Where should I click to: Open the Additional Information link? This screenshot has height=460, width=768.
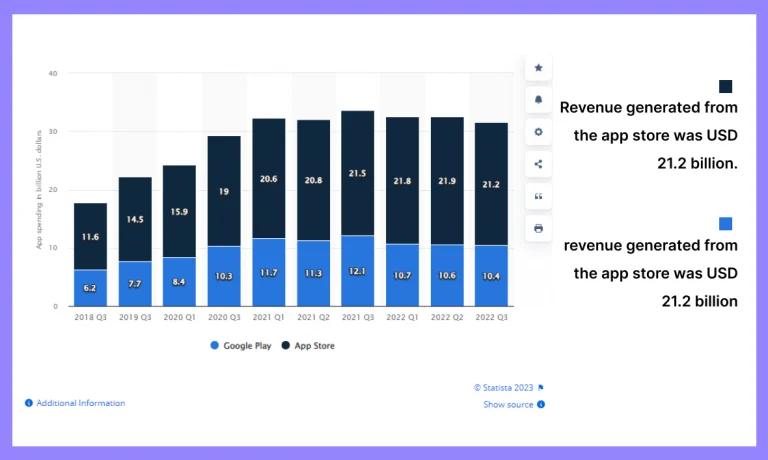click(x=81, y=403)
